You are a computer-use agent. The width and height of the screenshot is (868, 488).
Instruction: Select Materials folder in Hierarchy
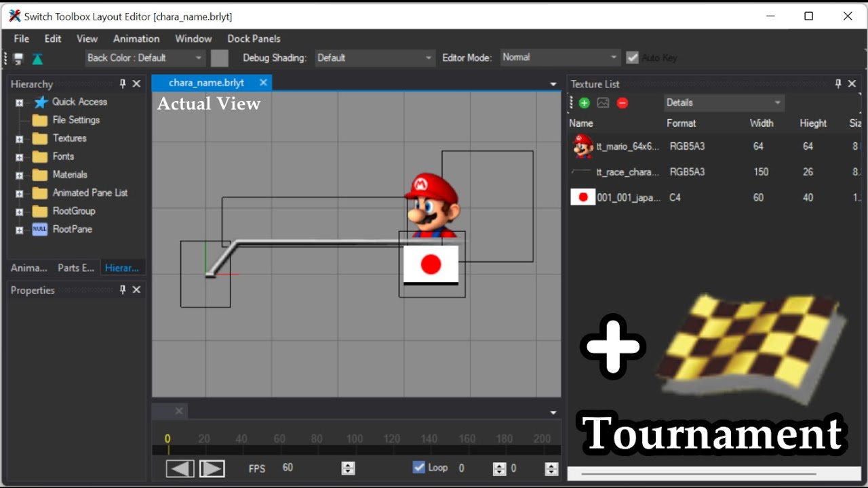click(x=60, y=175)
